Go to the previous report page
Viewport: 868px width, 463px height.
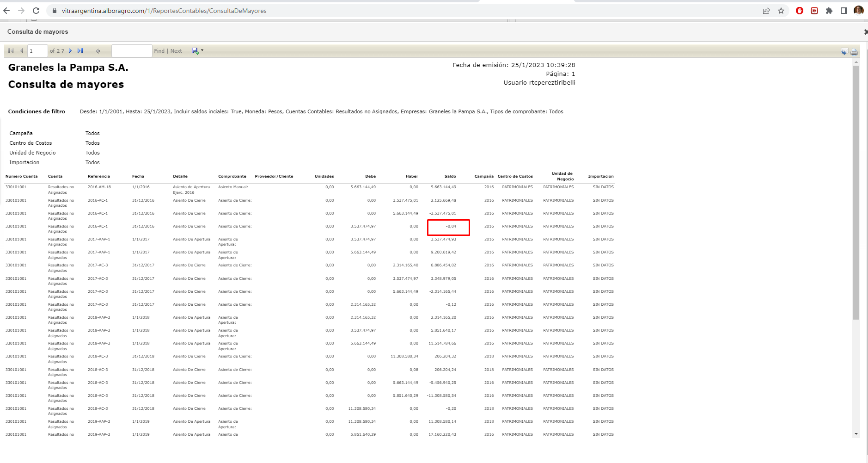[21, 51]
